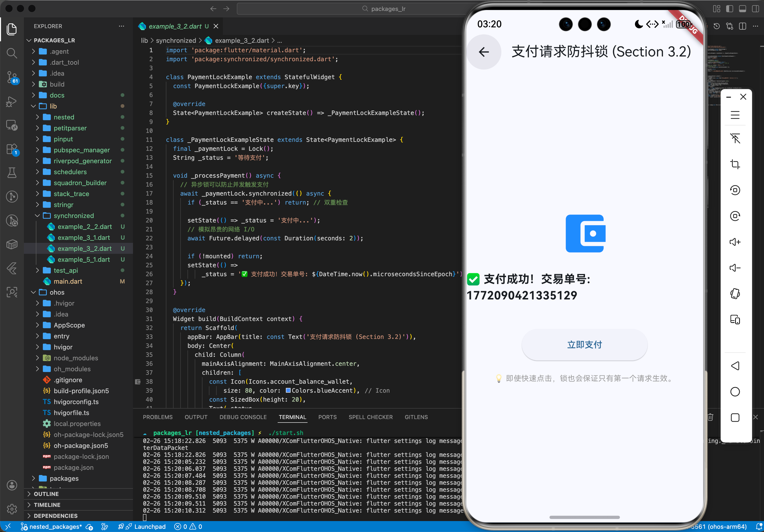Viewport: 764px width, 532px height.
Task: Open .gitignore in the explorer
Action: 68,380
